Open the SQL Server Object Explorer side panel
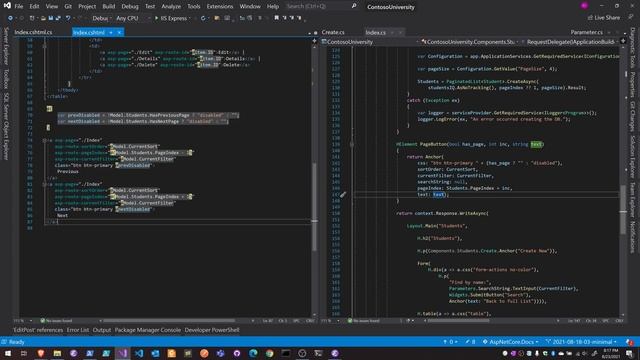640x360 pixels. coord(6,126)
